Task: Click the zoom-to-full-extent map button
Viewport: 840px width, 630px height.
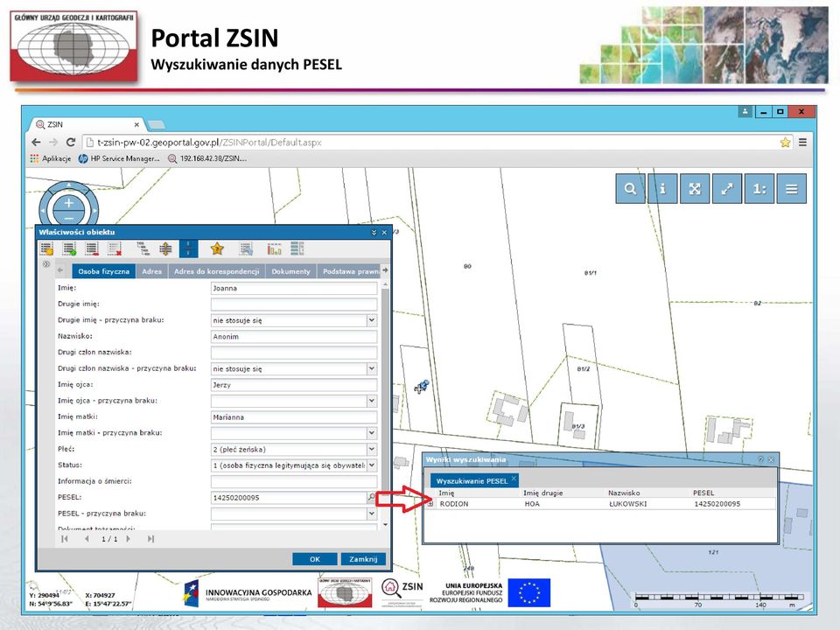Action: 695,189
